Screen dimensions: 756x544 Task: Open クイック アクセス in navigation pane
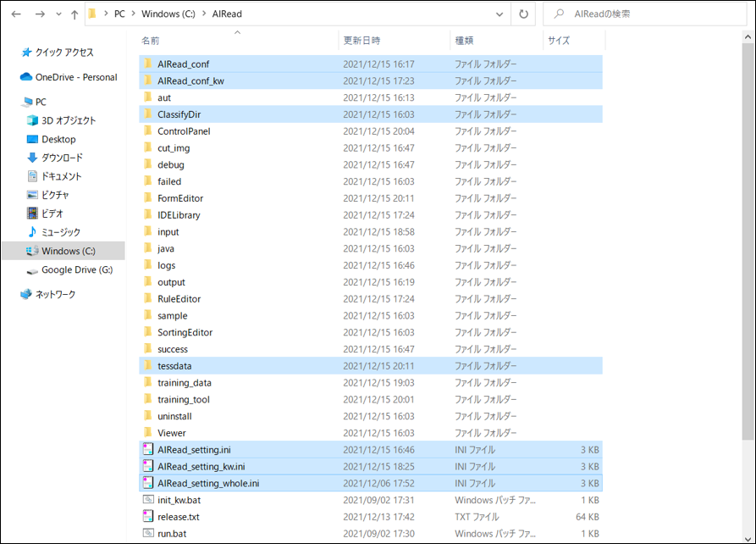pos(58,53)
